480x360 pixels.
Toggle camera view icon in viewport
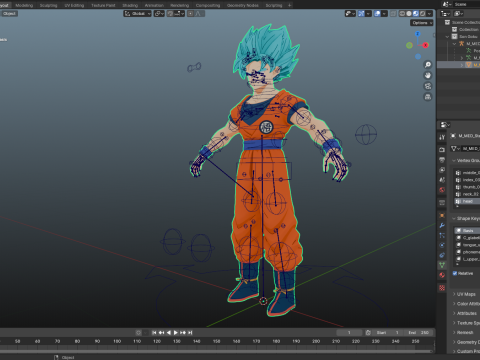[x=428, y=86]
